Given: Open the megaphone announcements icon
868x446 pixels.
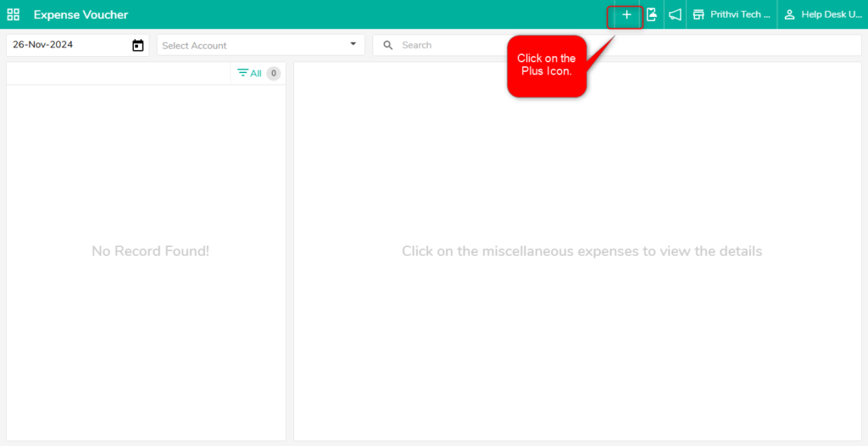Looking at the screenshot, I should 675,15.
